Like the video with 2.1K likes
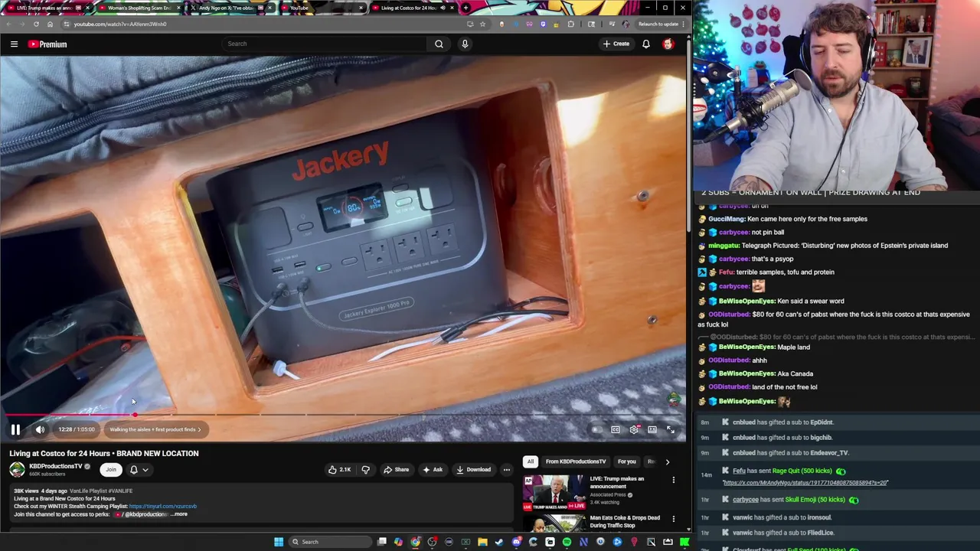Image resolution: width=980 pixels, height=551 pixels. (340, 470)
